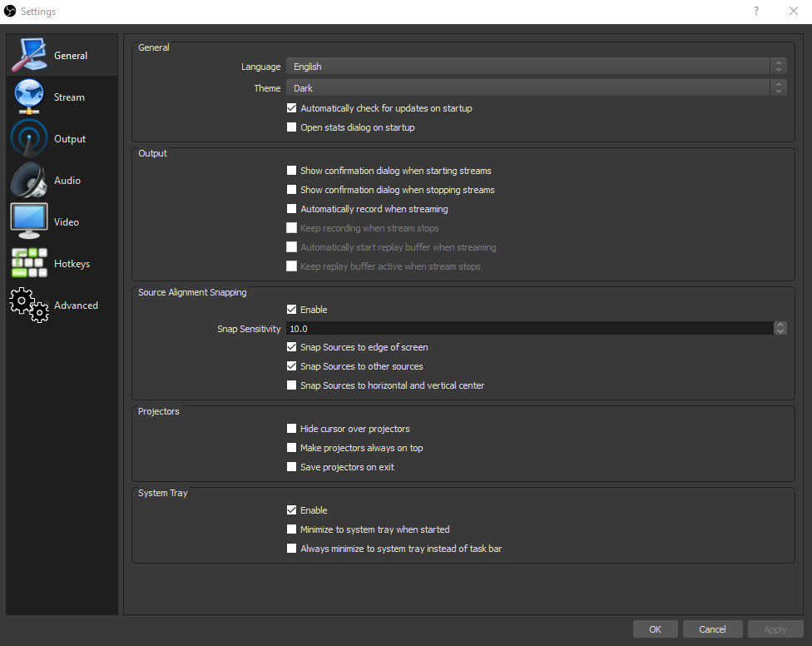Click the Stream globe icon
The image size is (812, 646).
pos(29,97)
